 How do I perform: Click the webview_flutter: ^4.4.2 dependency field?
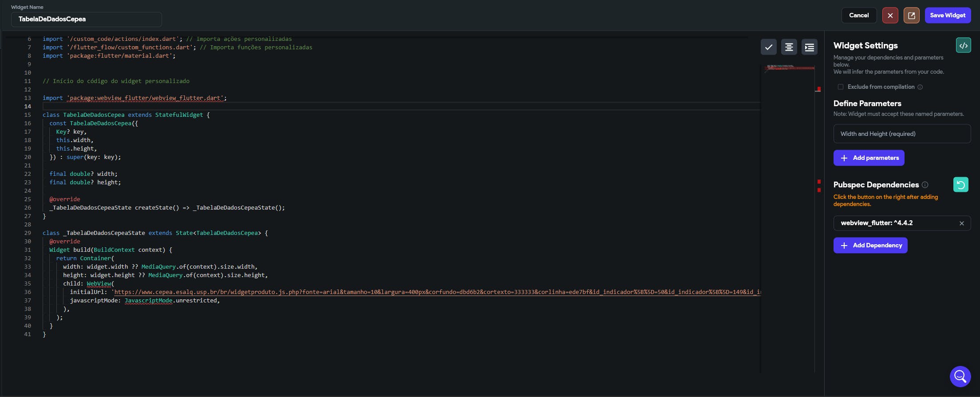pyautogui.click(x=902, y=223)
